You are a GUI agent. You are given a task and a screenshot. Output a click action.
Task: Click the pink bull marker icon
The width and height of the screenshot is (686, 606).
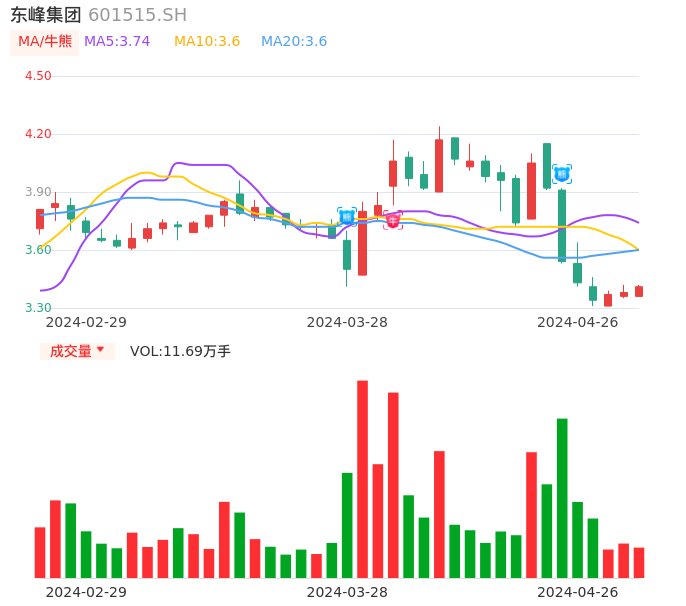393,220
